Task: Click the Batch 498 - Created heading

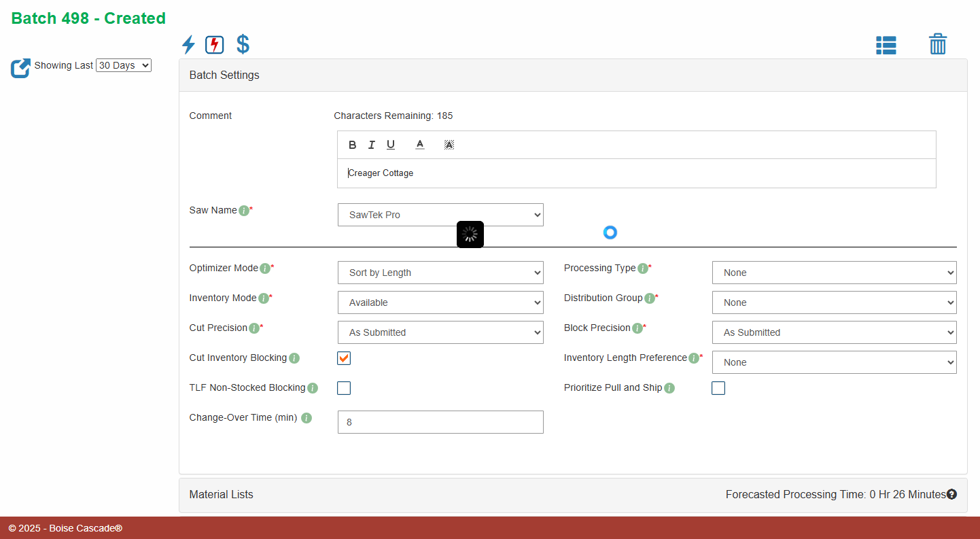Action: [x=88, y=18]
